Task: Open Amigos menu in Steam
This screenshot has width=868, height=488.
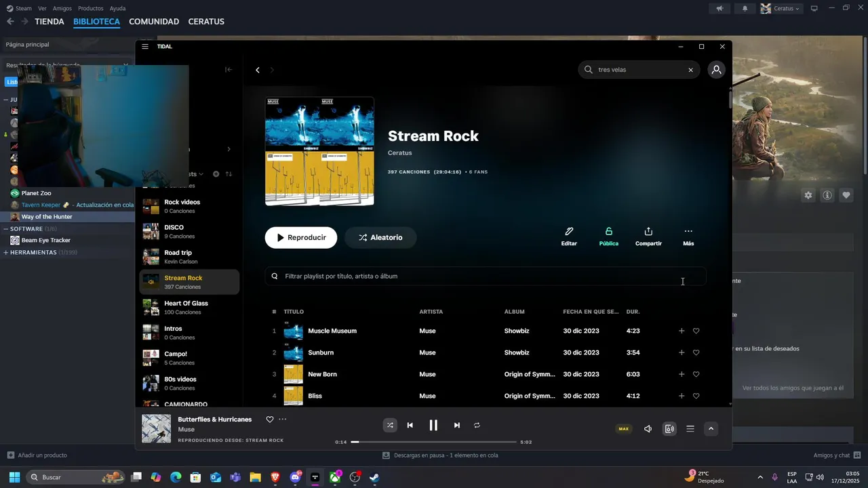Action: click(62, 8)
